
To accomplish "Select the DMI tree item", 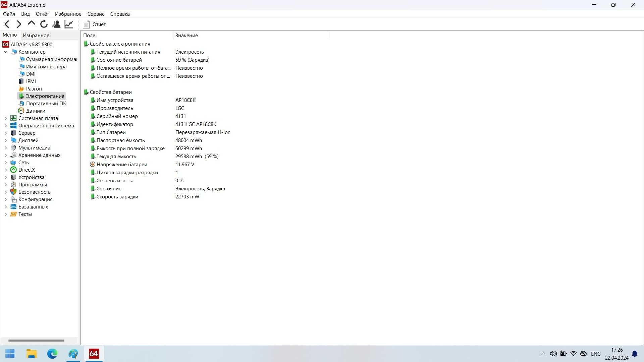I will tap(27, 74).
